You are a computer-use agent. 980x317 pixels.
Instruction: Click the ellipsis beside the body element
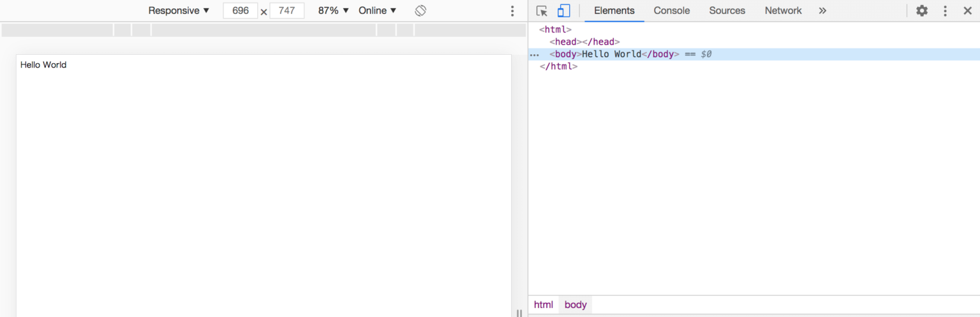coord(535,55)
